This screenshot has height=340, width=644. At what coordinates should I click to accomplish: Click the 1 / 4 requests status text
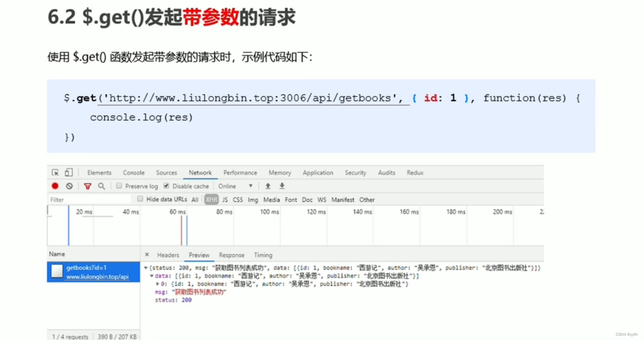70,337
